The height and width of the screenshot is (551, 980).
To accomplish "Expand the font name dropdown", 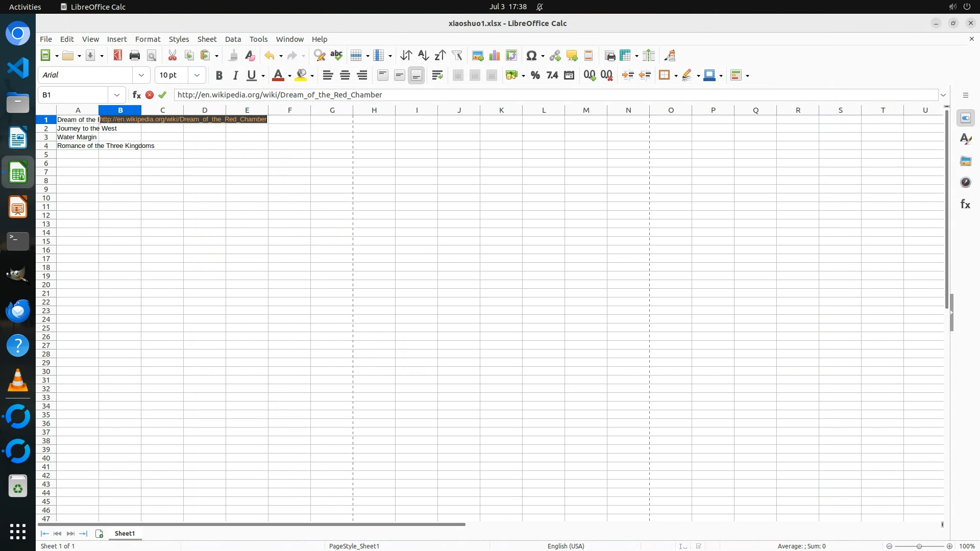I will pos(141,76).
